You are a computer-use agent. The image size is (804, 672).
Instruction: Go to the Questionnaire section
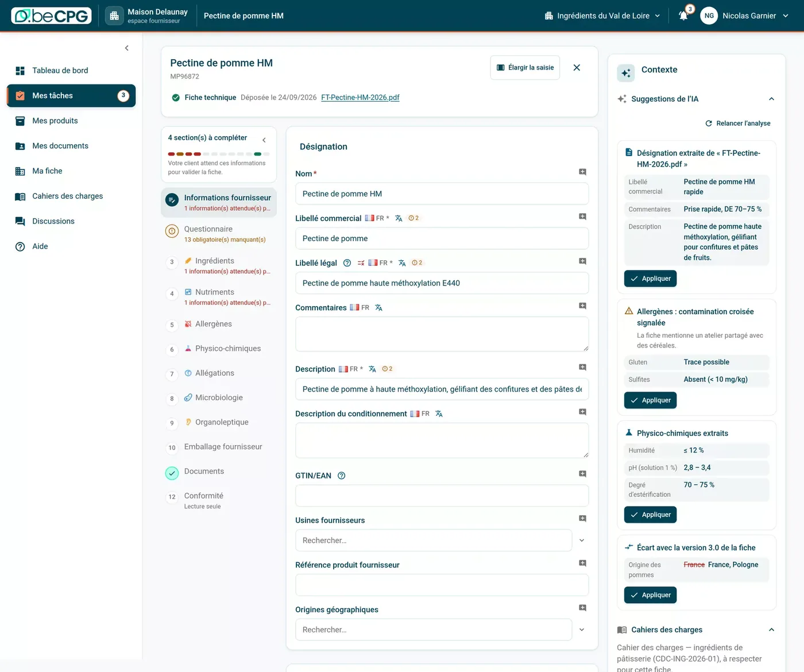click(219, 234)
